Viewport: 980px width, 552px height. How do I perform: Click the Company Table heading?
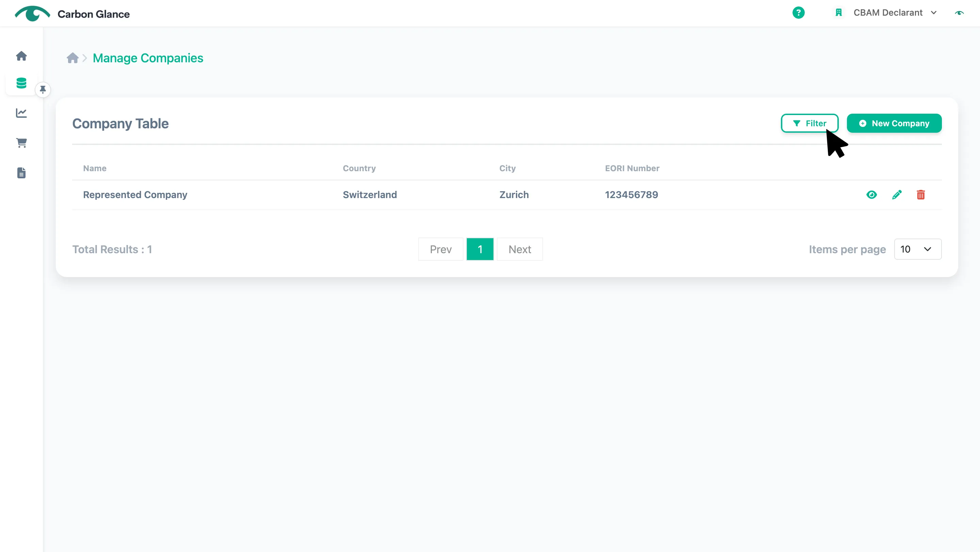coord(120,124)
